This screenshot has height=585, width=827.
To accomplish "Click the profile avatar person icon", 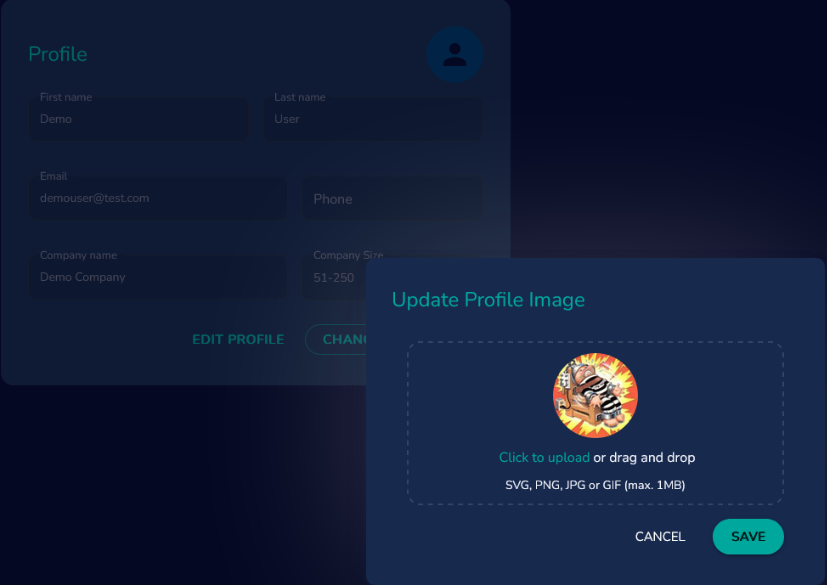I will (455, 54).
